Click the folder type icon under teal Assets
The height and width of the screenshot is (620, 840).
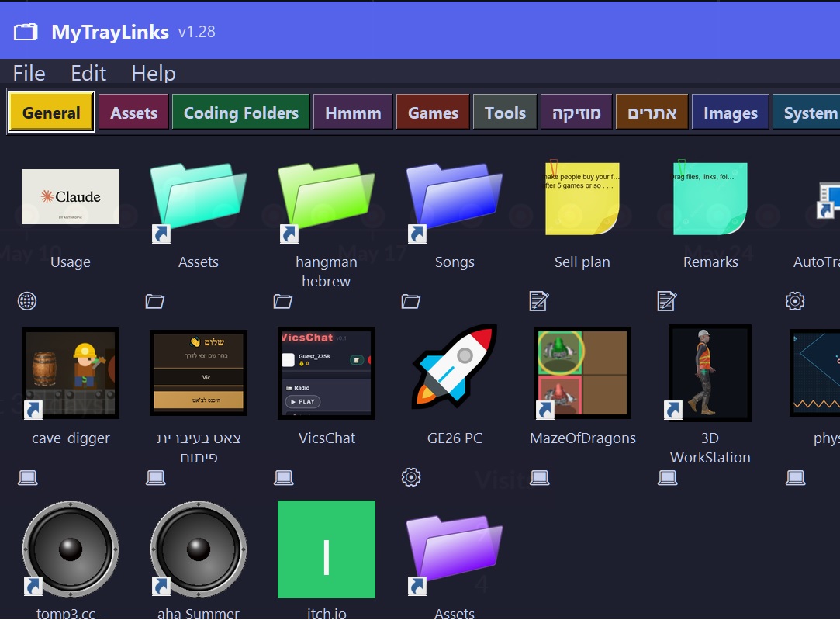(x=155, y=301)
